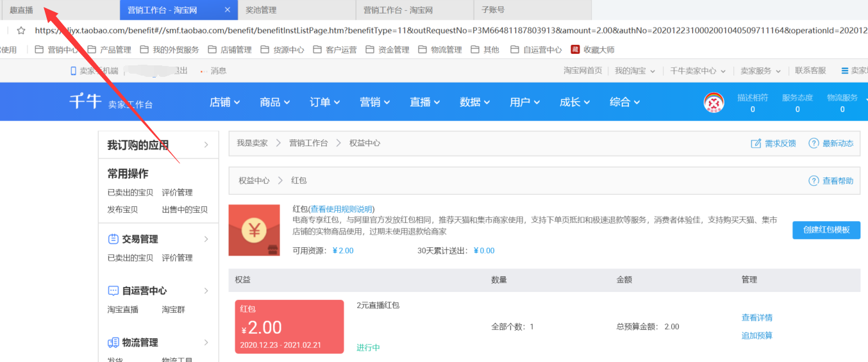Click the red ¥2.00 红包 card
868x362 pixels.
pos(289,327)
